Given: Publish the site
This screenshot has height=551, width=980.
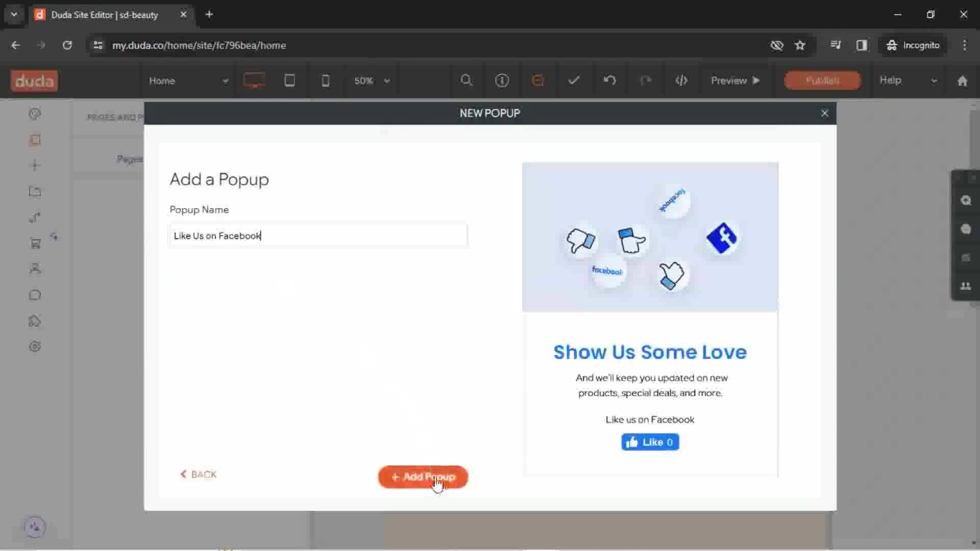Looking at the screenshot, I should click(x=822, y=81).
